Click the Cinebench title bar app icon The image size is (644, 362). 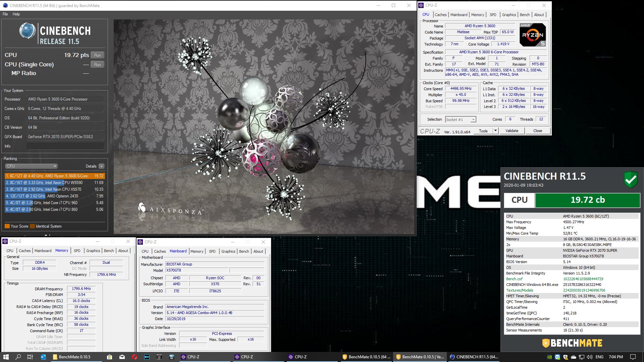5,5
